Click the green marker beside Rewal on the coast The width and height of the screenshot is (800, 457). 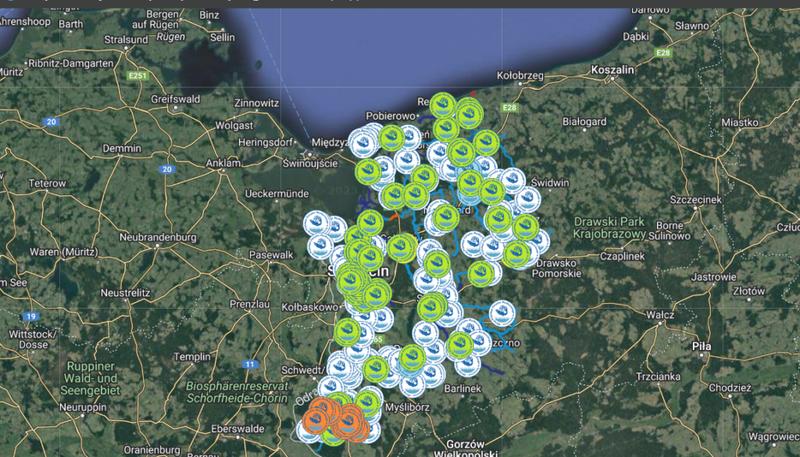tap(442, 106)
